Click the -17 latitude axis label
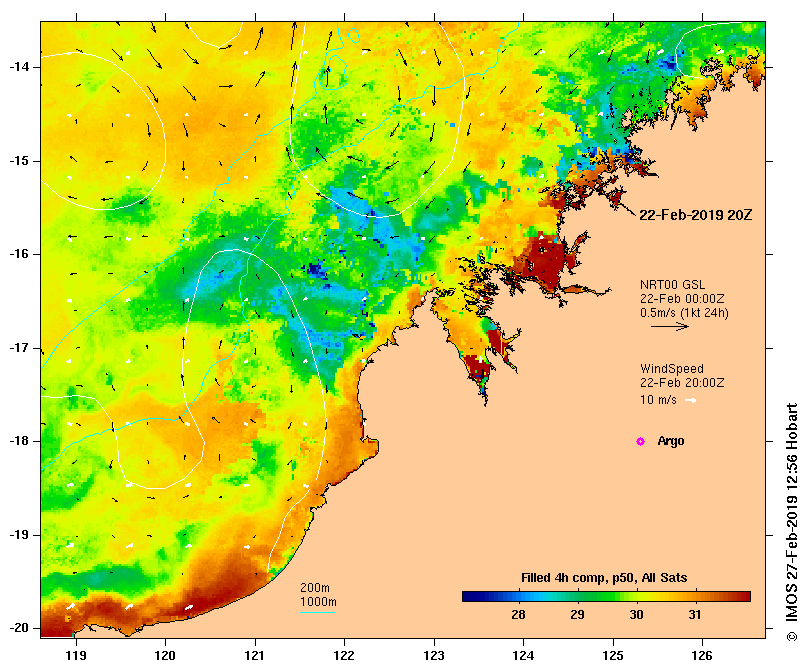The height and width of the screenshot is (672, 809). click(19, 348)
